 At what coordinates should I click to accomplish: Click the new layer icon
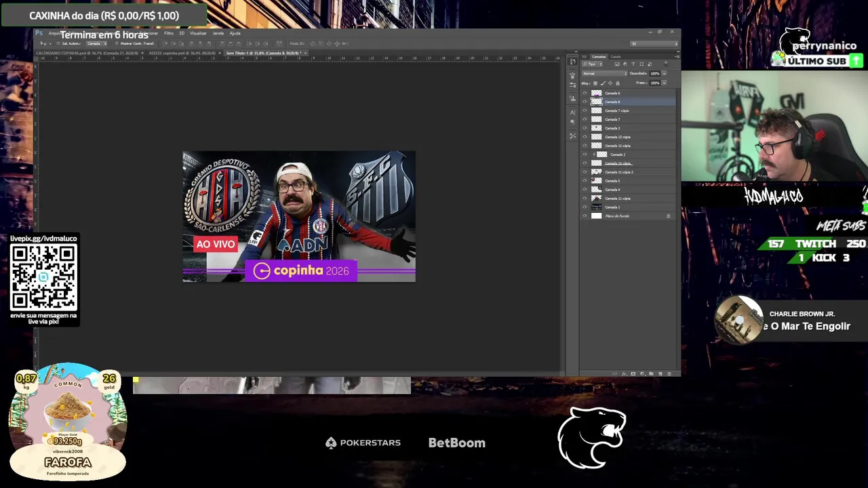click(x=660, y=373)
